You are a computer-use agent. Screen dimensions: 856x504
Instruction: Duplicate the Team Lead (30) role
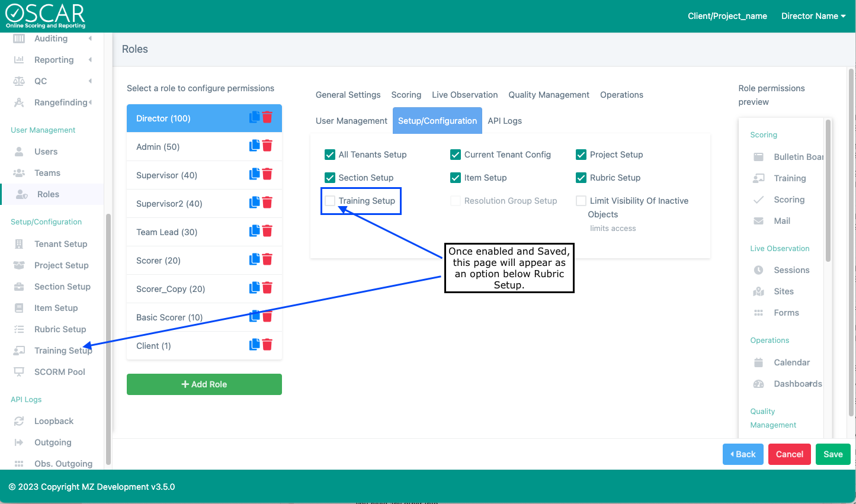point(254,231)
